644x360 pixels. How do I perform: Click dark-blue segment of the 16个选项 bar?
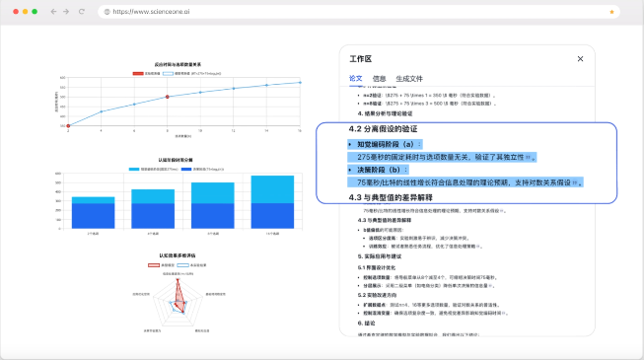pos(272,216)
